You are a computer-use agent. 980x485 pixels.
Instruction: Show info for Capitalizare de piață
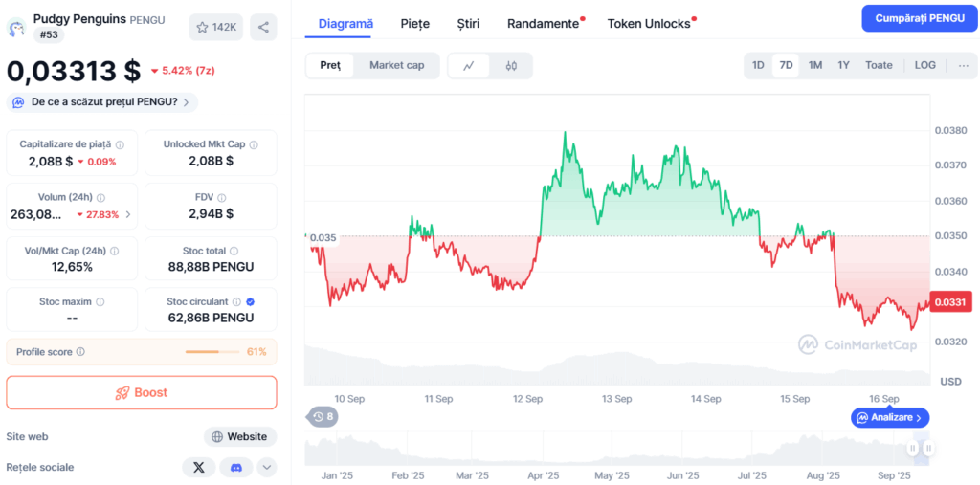click(x=120, y=144)
